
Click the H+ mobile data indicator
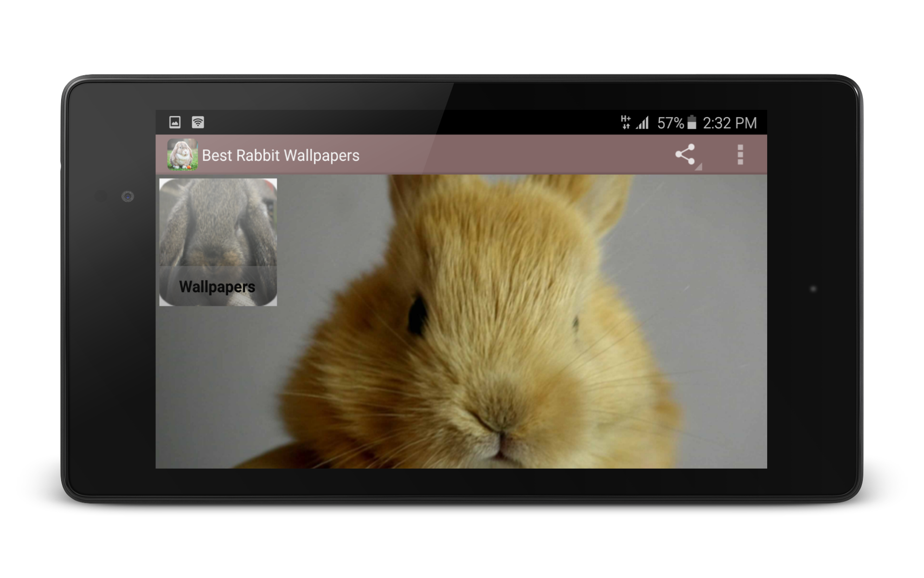[626, 122]
